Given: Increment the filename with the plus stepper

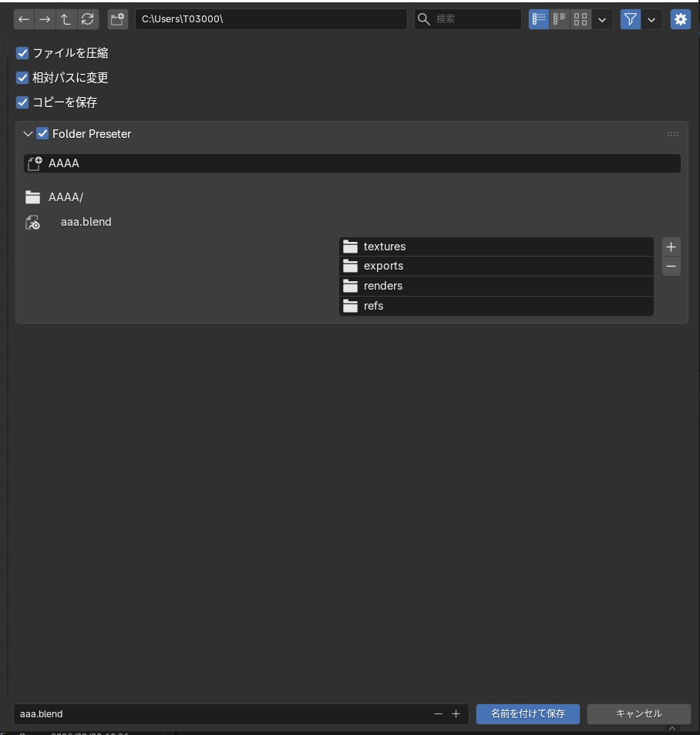Looking at the screenshot, I should (456, 713).
